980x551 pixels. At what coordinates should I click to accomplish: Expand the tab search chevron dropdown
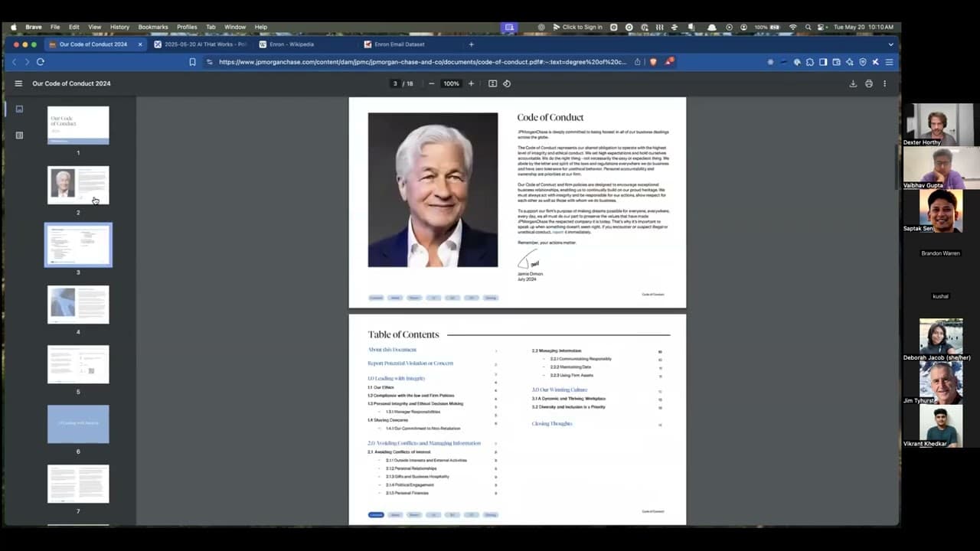890,44
